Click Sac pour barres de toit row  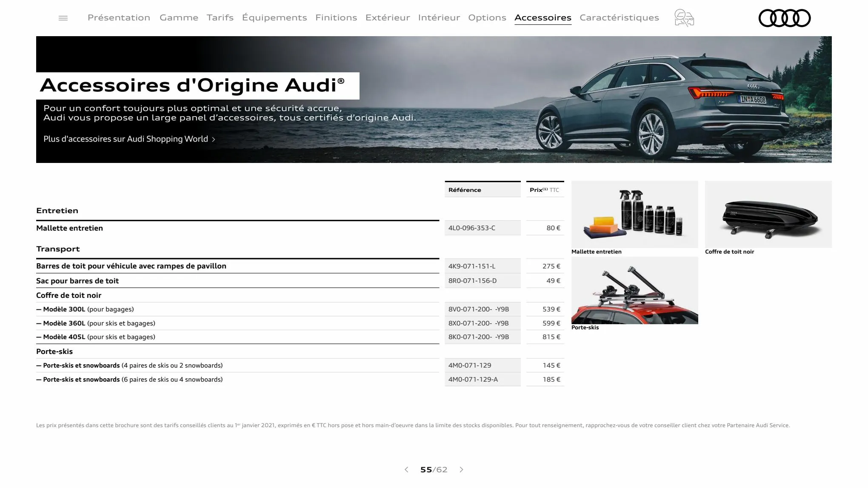point(77,281)
